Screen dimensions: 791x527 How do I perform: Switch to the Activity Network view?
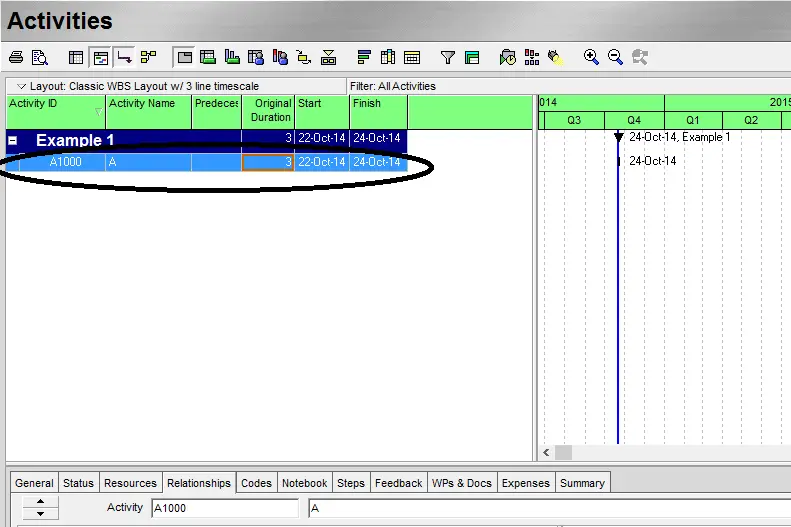[x=148, y=57]
